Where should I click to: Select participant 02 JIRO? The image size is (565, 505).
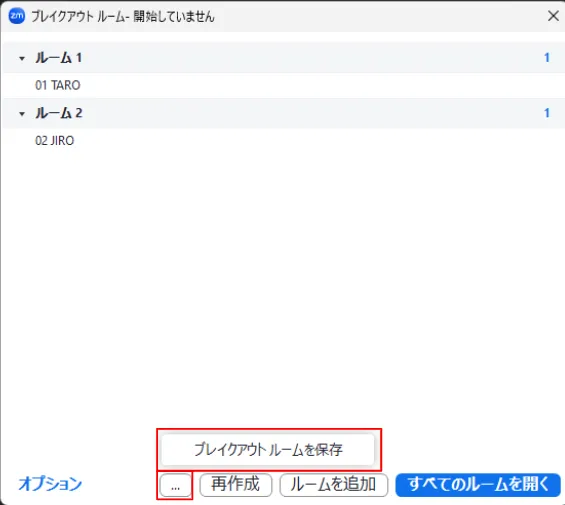click(55, 141)
